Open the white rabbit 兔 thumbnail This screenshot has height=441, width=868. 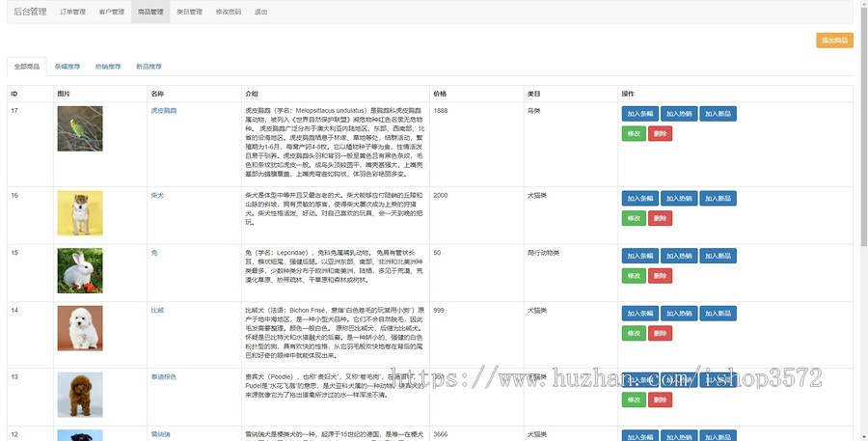(x=80, y=271)
